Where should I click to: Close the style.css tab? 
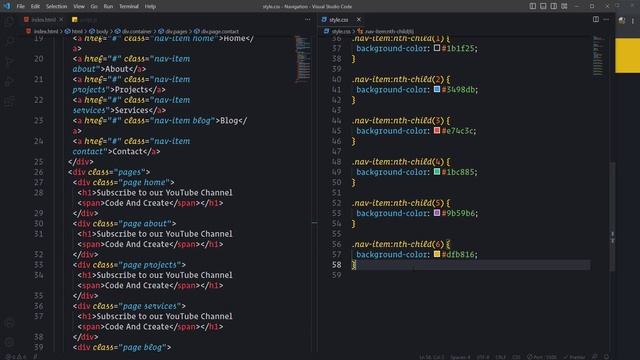(x=358, y=19)
